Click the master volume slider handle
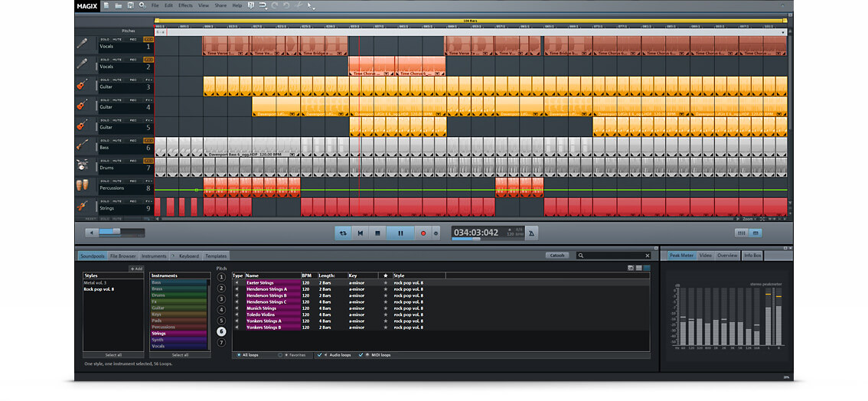 click(116, 232)
